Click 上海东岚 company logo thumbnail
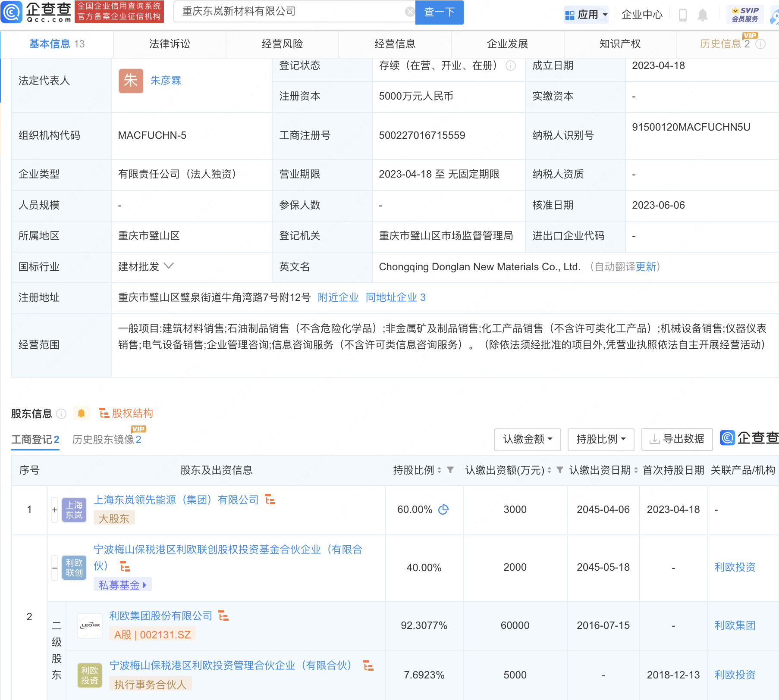The height and width of the screenshot is (700, 779). (74, 510)
